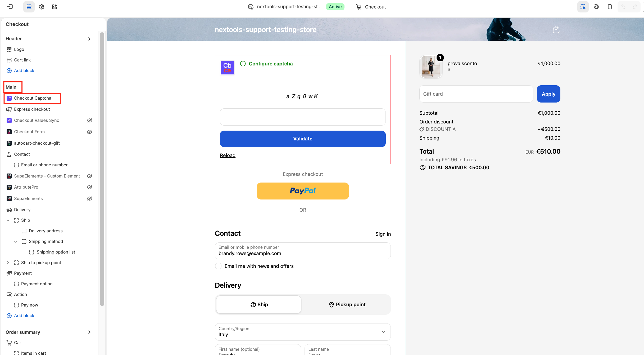The height and width of the screenshot is (355, 644).
Task: Click the sidebar vertical scrollbar
Action: 102,169
